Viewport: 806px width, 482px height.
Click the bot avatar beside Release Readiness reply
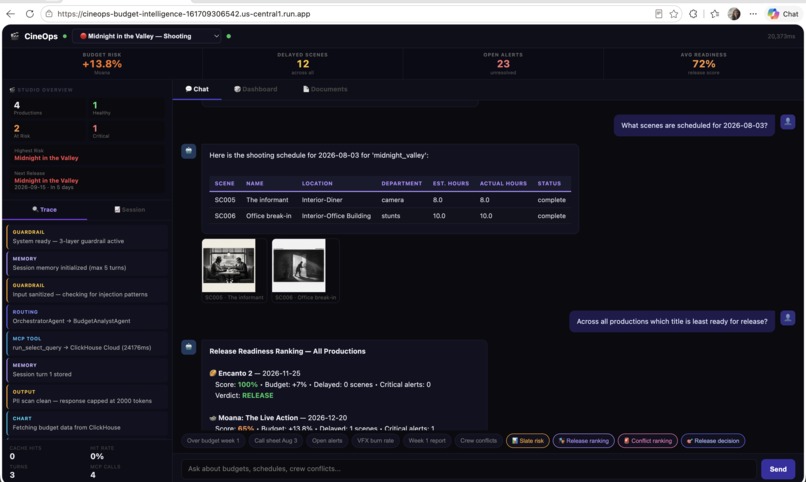[x=189, y=347]
